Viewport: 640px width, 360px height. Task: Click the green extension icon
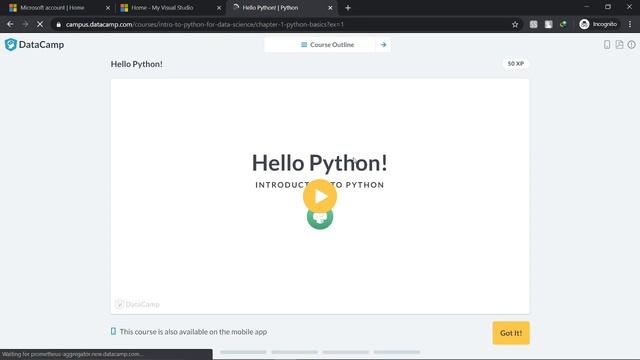coord(563,24)
